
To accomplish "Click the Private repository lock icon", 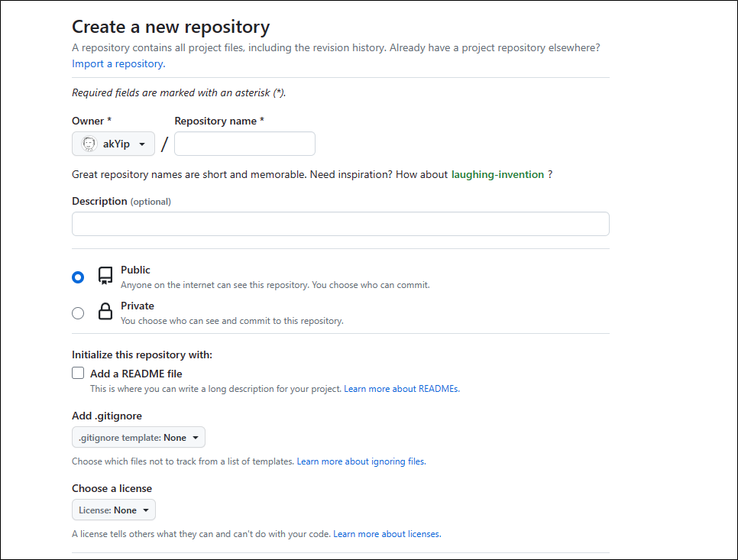I will point(105,312).
